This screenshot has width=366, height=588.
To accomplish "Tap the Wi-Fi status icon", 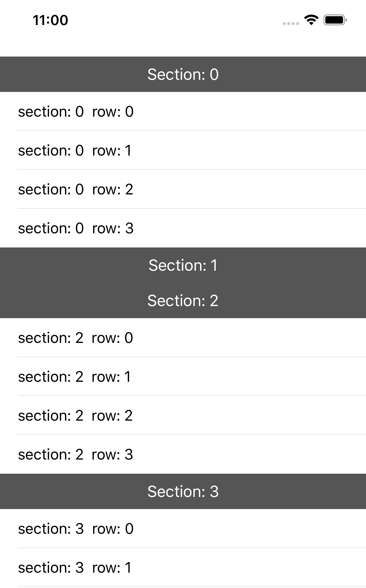I will point(311,20).
